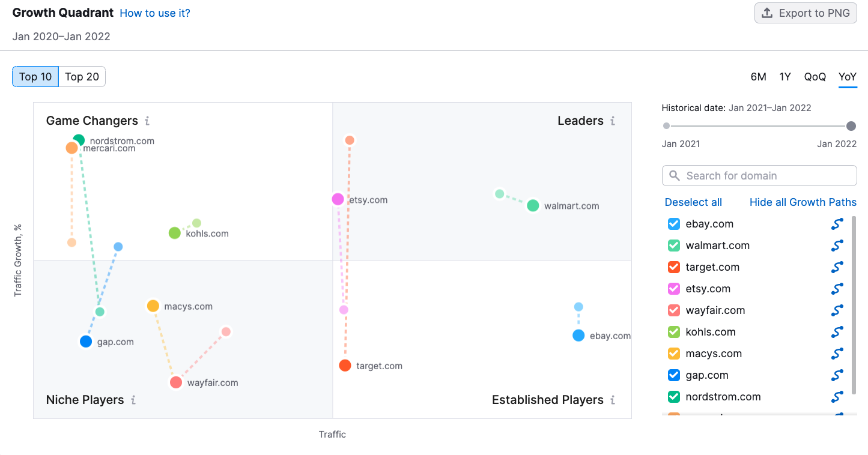This screenshot has height=455, width=868.
Task: Click the gap.com data point
Action: [x=86, y=342]
